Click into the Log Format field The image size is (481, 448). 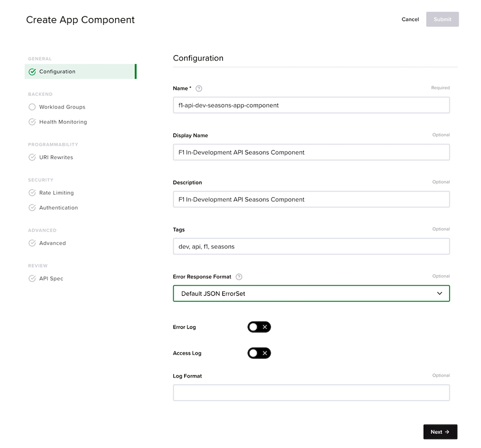click(x=311, y=393)
